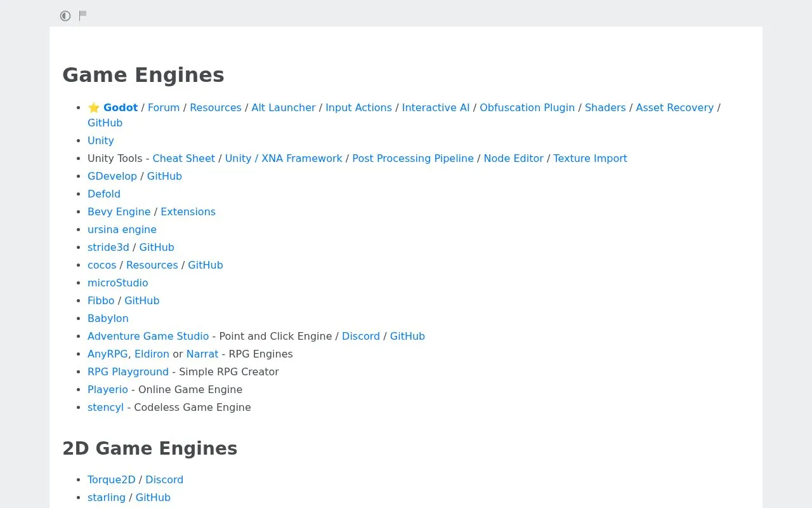Open the GDevelop link
Viewport: 812px width, 508px height.
coord(112,176)
